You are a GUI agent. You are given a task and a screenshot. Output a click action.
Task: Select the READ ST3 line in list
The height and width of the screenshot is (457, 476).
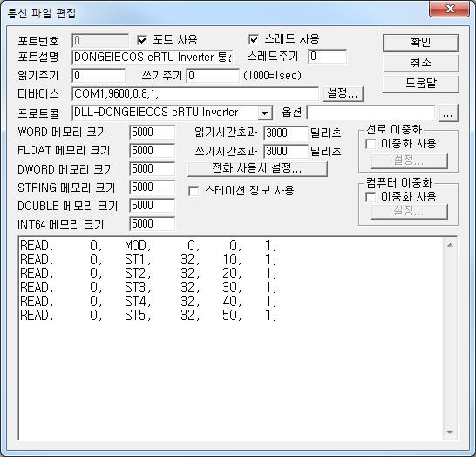(x=148, y=287)
